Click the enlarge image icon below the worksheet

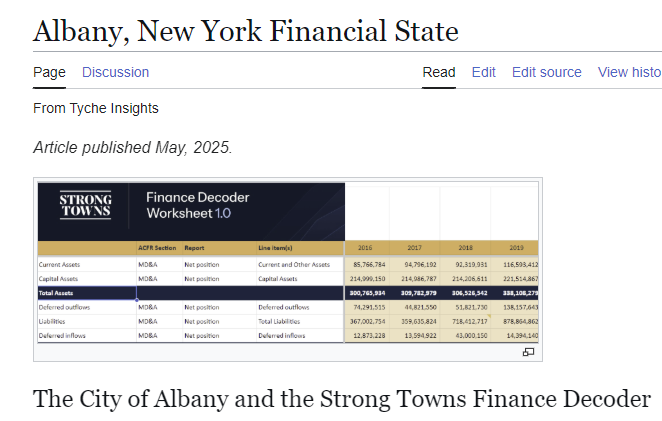(528, 352)
